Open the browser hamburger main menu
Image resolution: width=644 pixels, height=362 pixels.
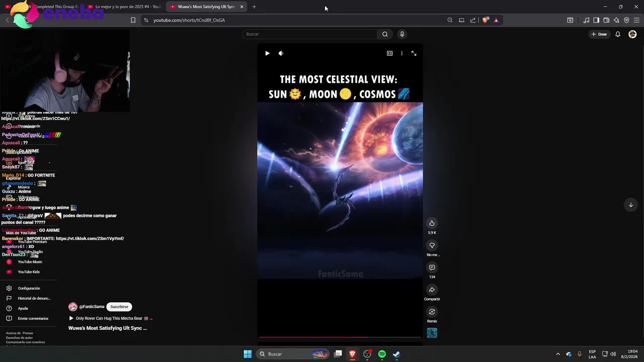click(x=636, y=20)
